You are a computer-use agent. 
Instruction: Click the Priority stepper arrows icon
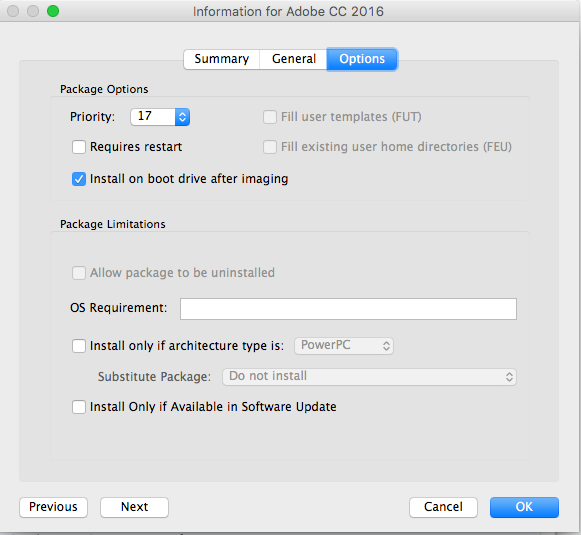(x=182, y=117)
